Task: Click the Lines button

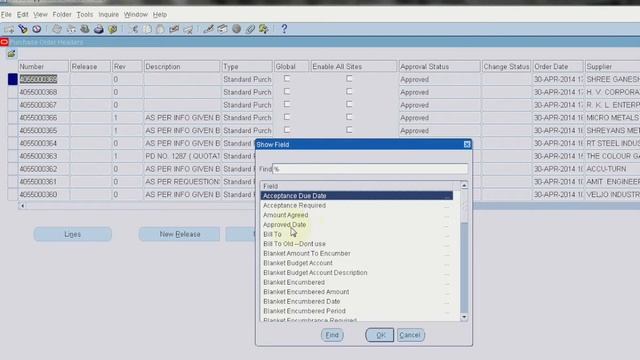Action: click(73, 234)
